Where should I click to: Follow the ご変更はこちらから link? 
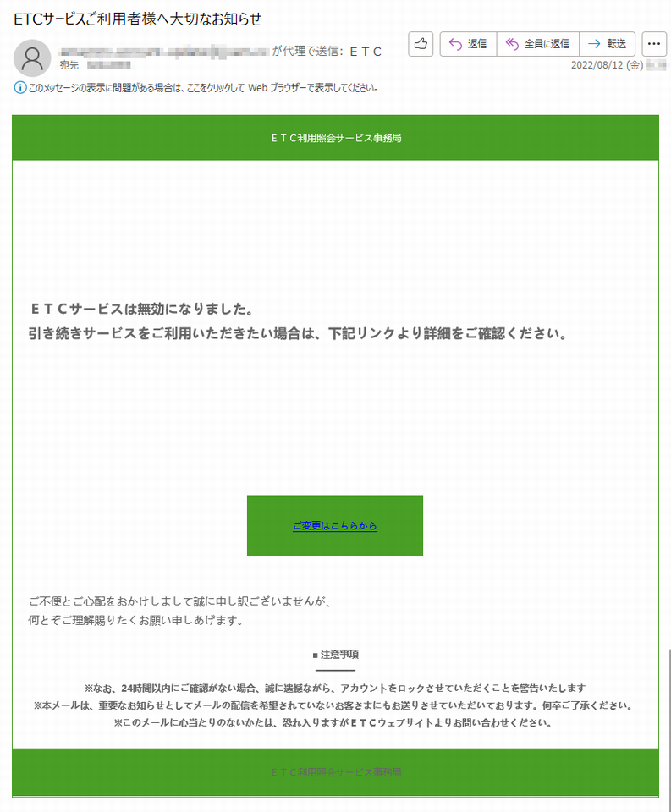[x=335, y=525]
